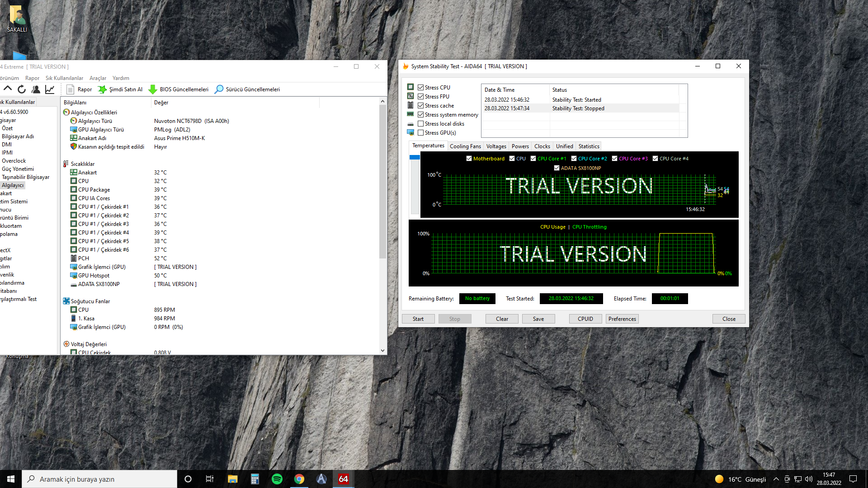Toggle Stress system memory checkbox
Viewport: 868px width, 488px height.
tap(421, 115)
